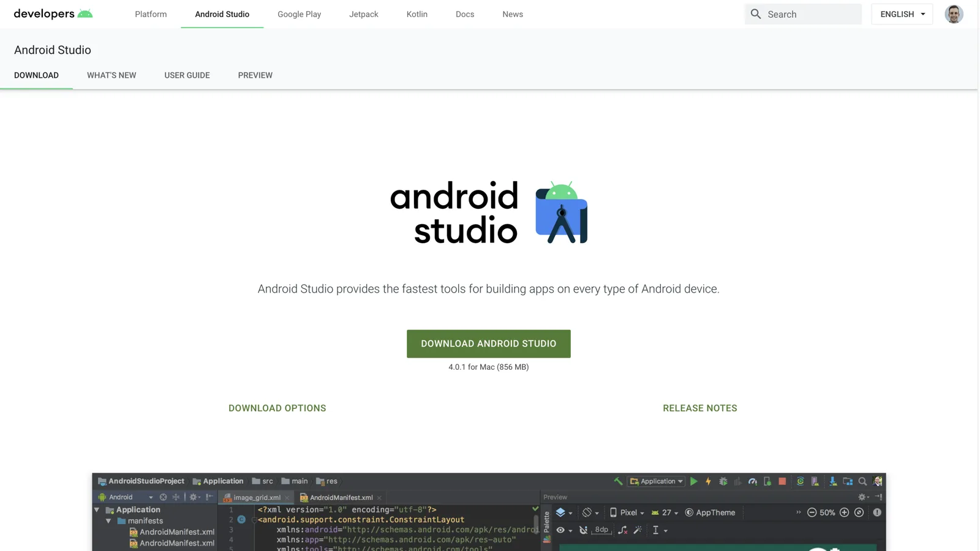Screen dimensions: 980x551
Task: Click the SDK Manager download icon
Action: point(833,481)
